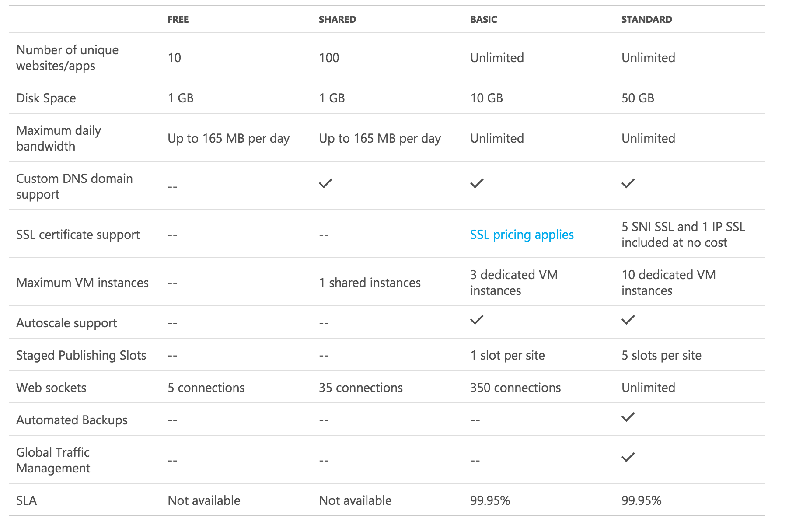Click the '350 connections' cell
This screenshot has height=532, width=789.
point(515,388)
